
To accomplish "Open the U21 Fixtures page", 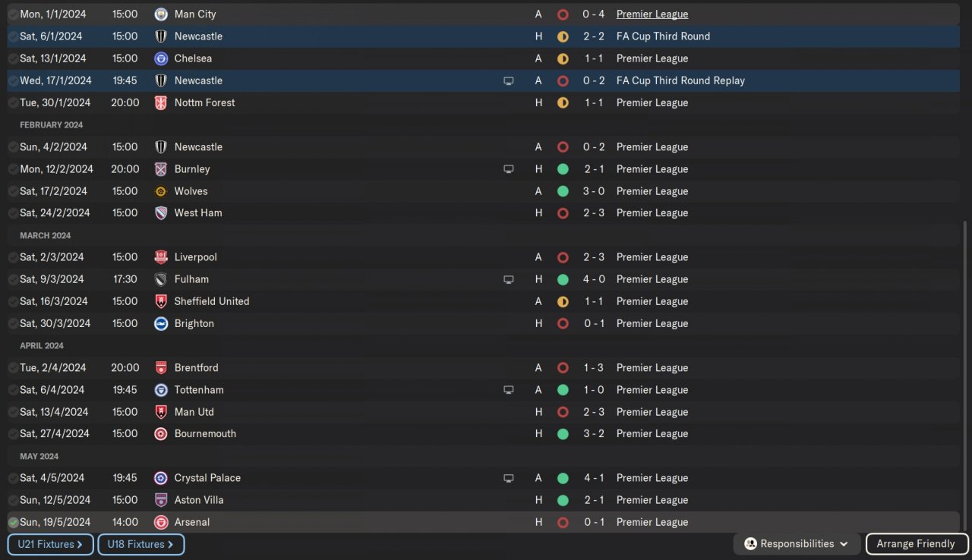I will click(x=50, y=544).
